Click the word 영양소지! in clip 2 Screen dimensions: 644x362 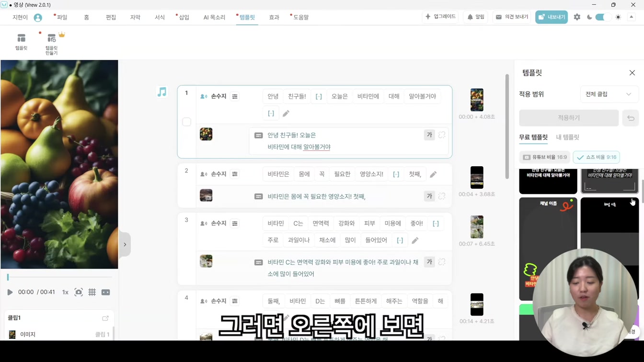point(371,174)
